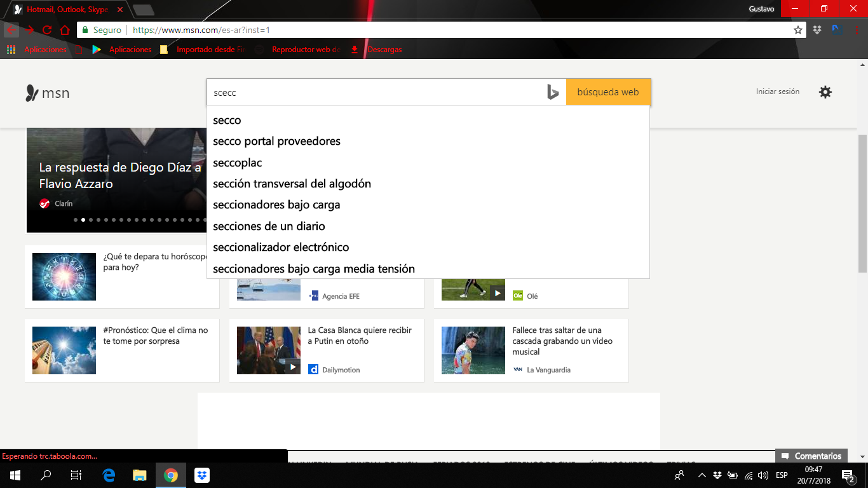
Task: Open the Descargas bookmark
Action: coord(384,50)
